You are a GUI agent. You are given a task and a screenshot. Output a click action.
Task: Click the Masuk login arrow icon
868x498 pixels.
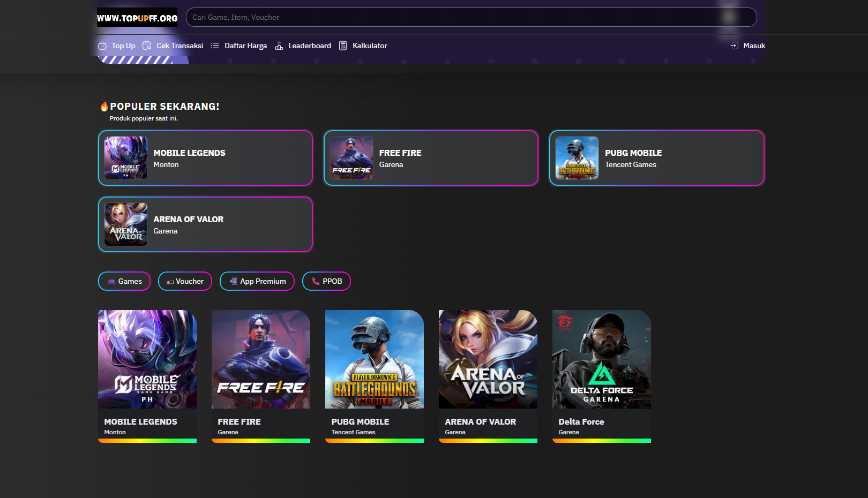point(734,46)
